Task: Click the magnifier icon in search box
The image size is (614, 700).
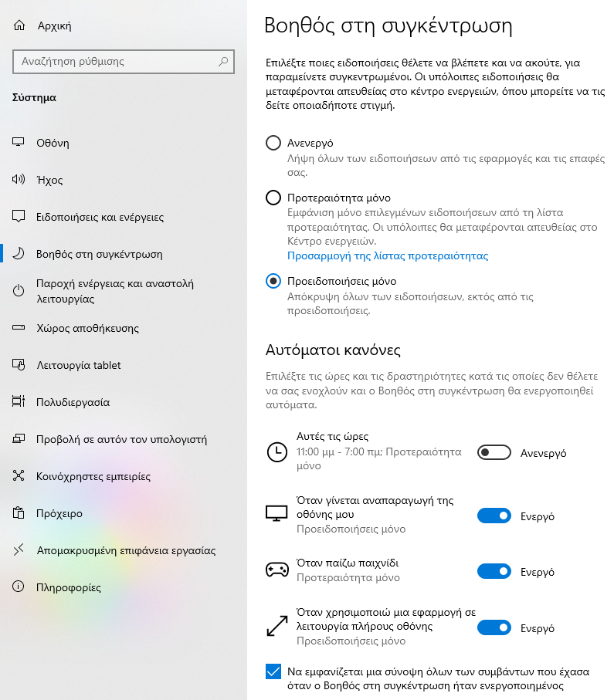Action: pyautogui.click(x=223, y=62)
